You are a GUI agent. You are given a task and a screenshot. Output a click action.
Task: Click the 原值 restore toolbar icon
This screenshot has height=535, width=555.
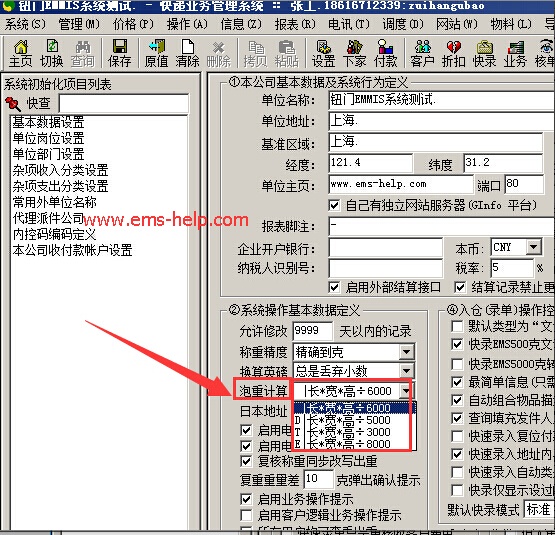pyautogui.click(x=156, y=53)
